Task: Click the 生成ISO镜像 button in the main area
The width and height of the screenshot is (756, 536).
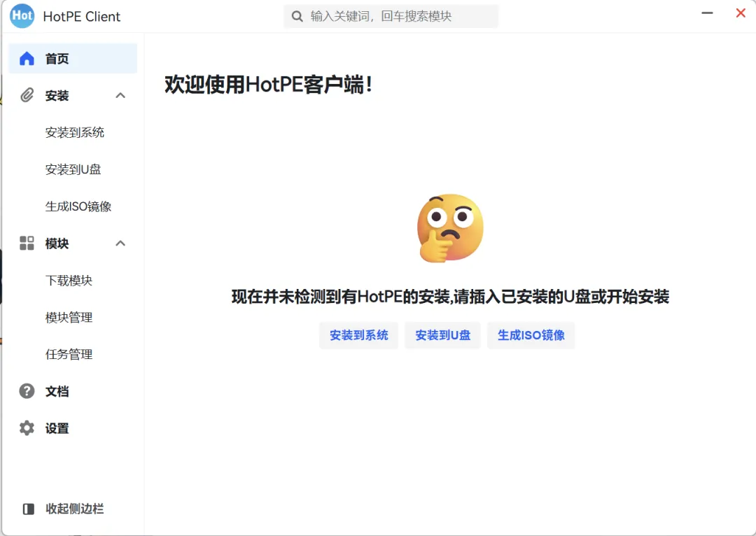Action: 531,335
